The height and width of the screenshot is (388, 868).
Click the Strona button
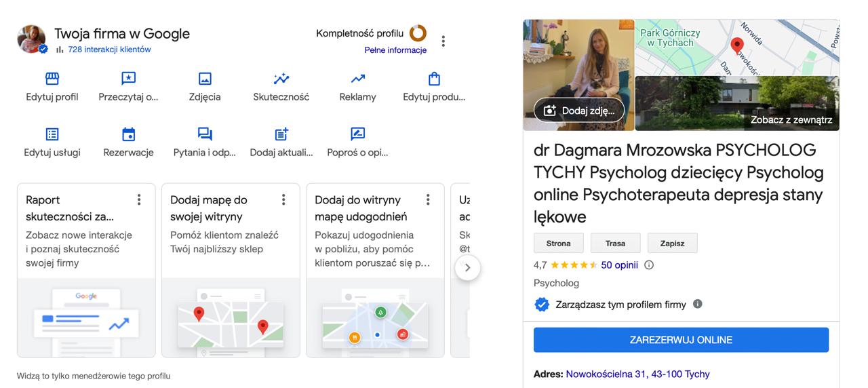point(559,243)
